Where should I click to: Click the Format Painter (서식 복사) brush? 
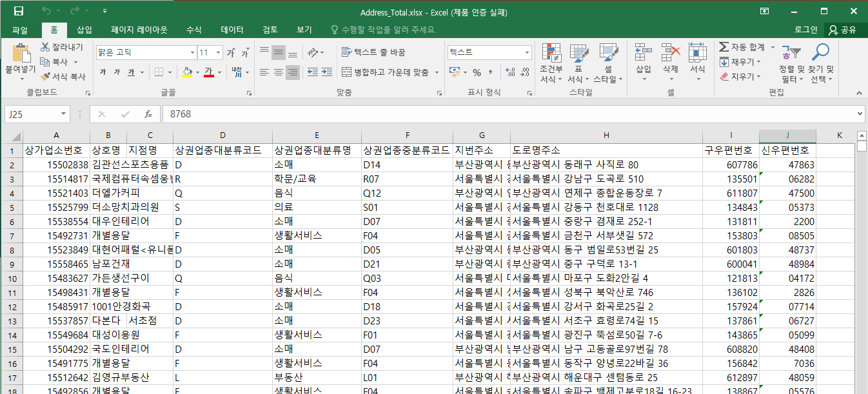45,77
